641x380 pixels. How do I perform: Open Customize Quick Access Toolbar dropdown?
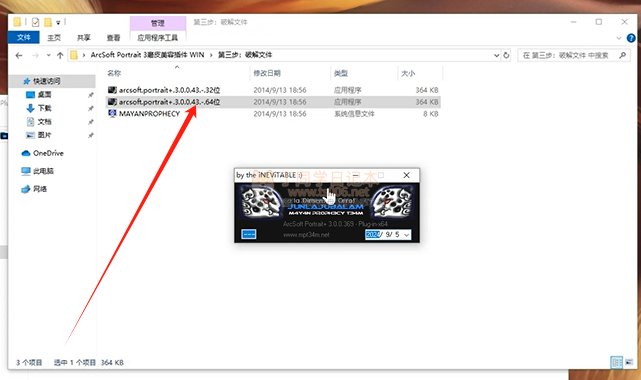58,23
